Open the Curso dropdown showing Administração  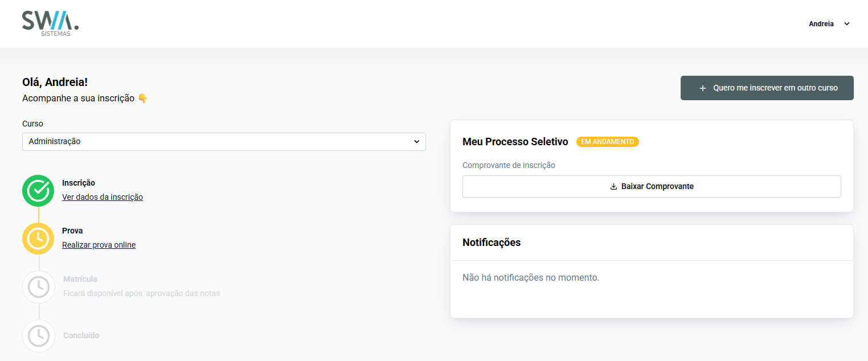coord(224,142)
